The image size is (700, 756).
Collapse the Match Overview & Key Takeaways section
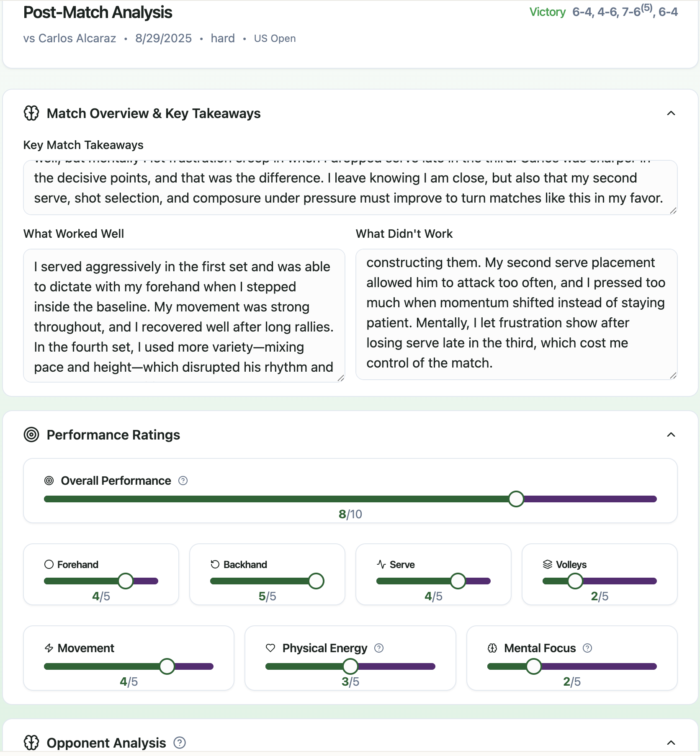tap(671, 113)
